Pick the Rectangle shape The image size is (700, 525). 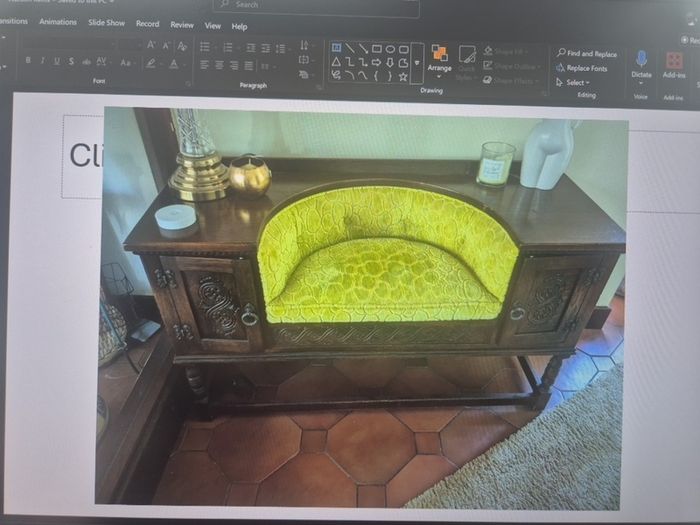(x=377, y=49)
